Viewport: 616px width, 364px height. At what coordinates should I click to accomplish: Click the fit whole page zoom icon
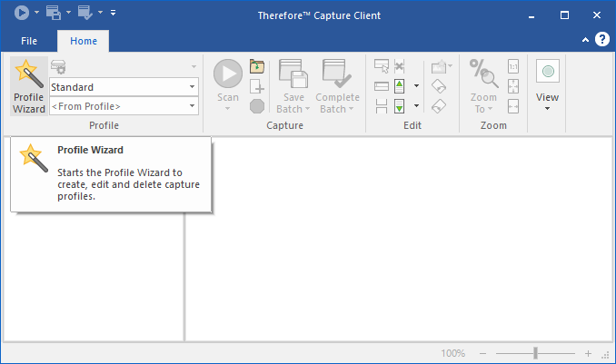tap(513, 86)
